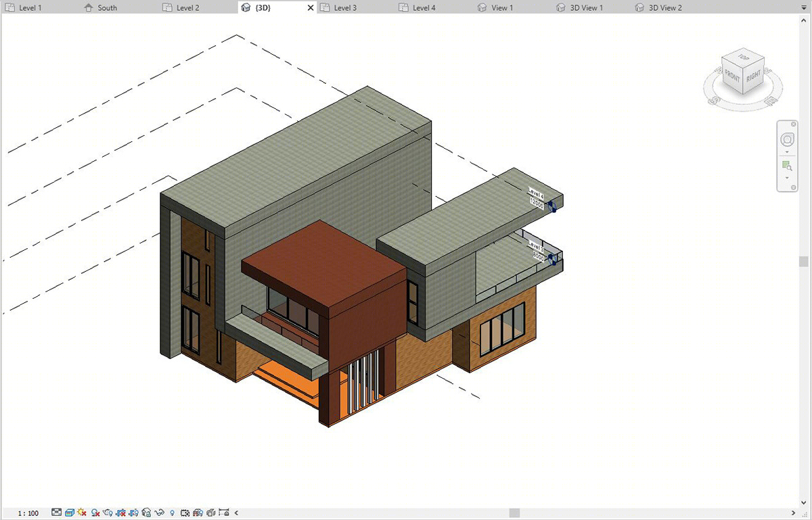
Task: Toggle the Crop View icon
Action: point(120,513)
